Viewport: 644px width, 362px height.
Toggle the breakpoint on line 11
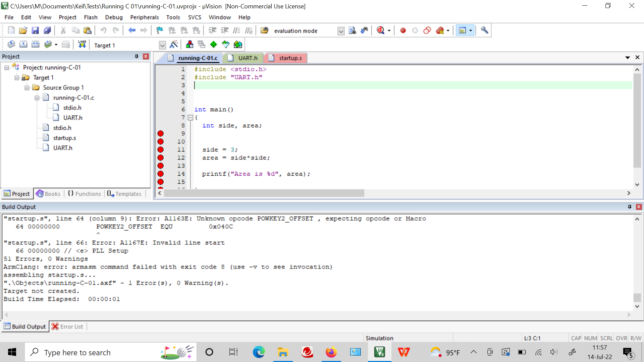(161, 149)
